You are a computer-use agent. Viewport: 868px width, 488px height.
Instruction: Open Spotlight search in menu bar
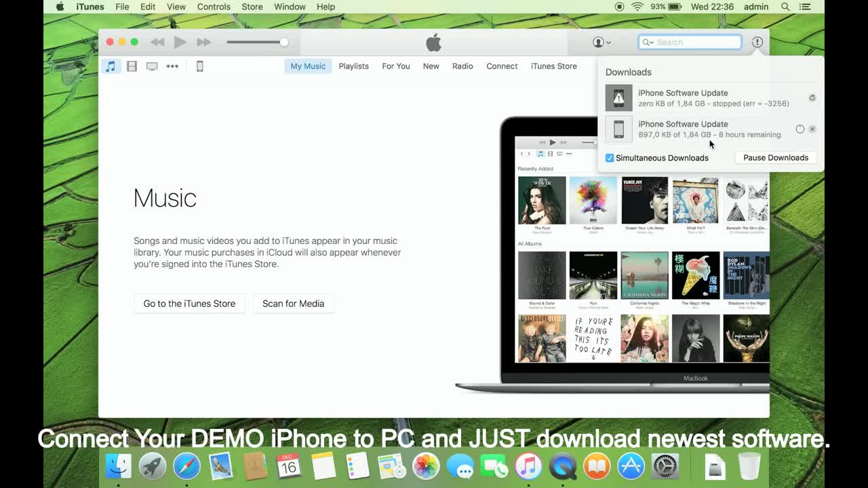tap(785, 7)
